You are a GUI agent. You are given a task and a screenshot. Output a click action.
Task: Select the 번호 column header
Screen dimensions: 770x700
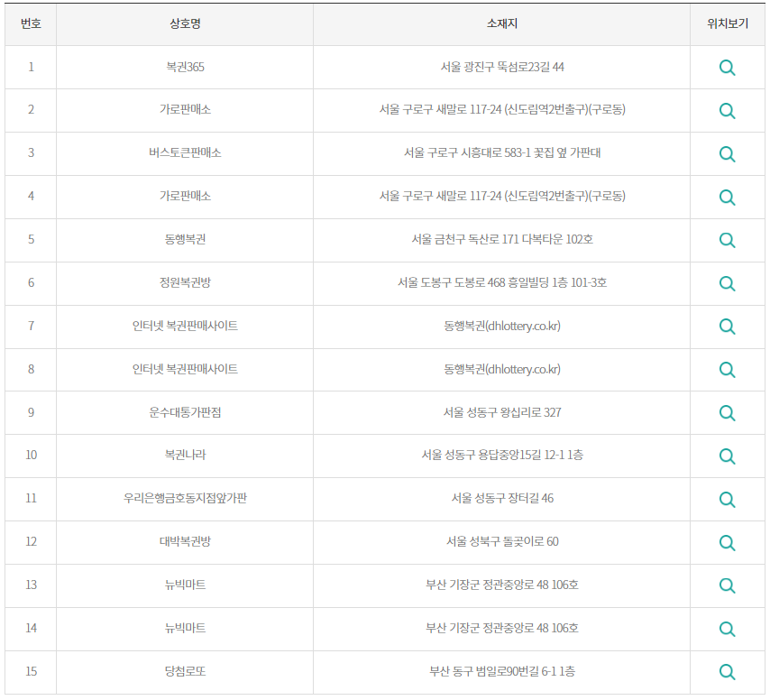(x=31, y=23)
